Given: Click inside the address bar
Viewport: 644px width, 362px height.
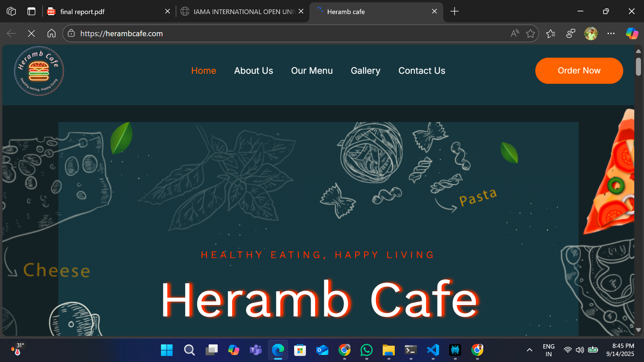Looking at the screenshot, I should point(235,34).
